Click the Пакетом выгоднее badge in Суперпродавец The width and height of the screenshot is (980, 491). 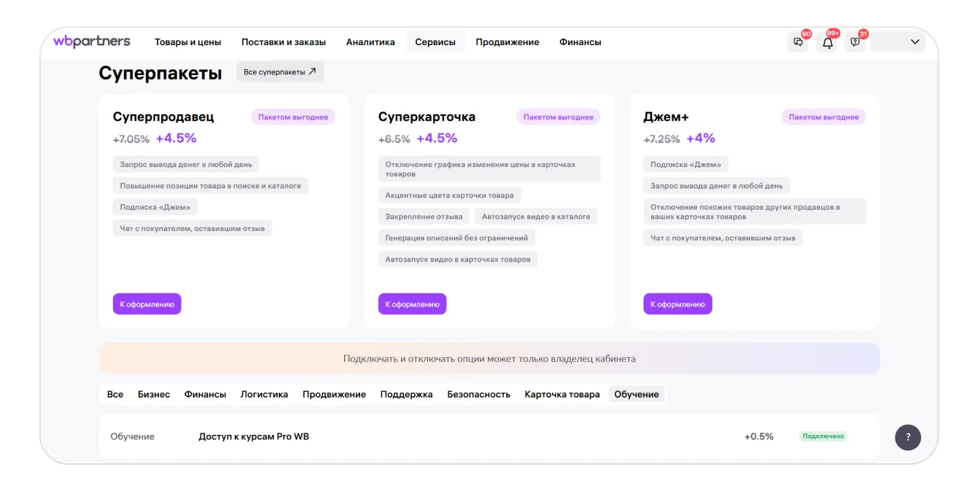(293, 117)
